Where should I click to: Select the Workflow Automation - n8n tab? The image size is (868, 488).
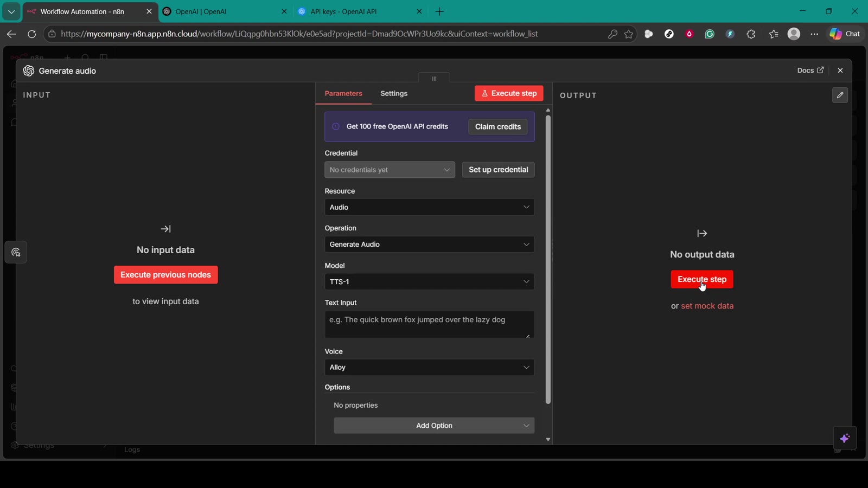coord(90,11)
